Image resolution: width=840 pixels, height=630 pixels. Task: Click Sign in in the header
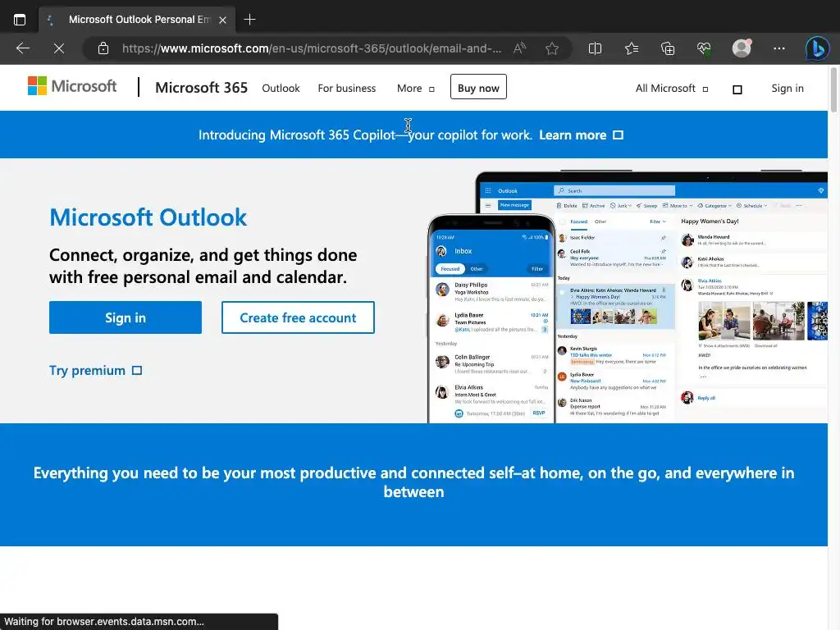(787, 89)
